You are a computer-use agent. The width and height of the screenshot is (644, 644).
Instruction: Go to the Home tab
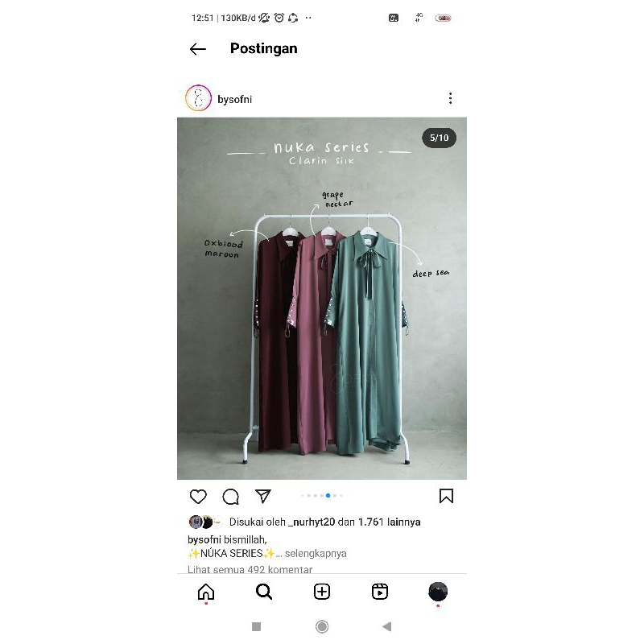tap(206, 592)
